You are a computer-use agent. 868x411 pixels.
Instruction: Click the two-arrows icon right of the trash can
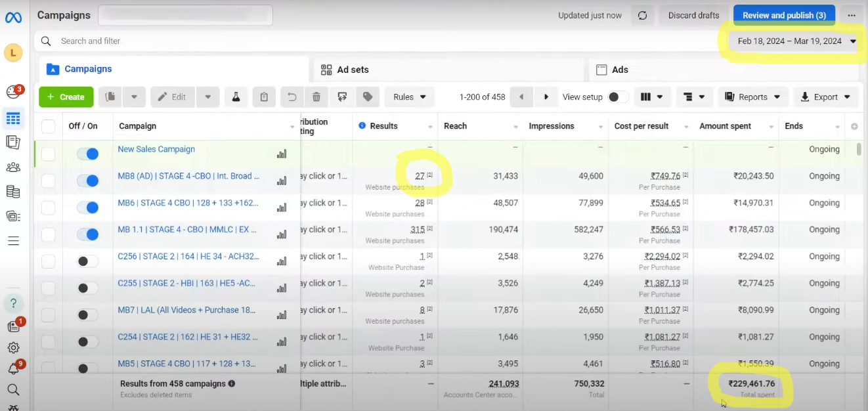342,97
